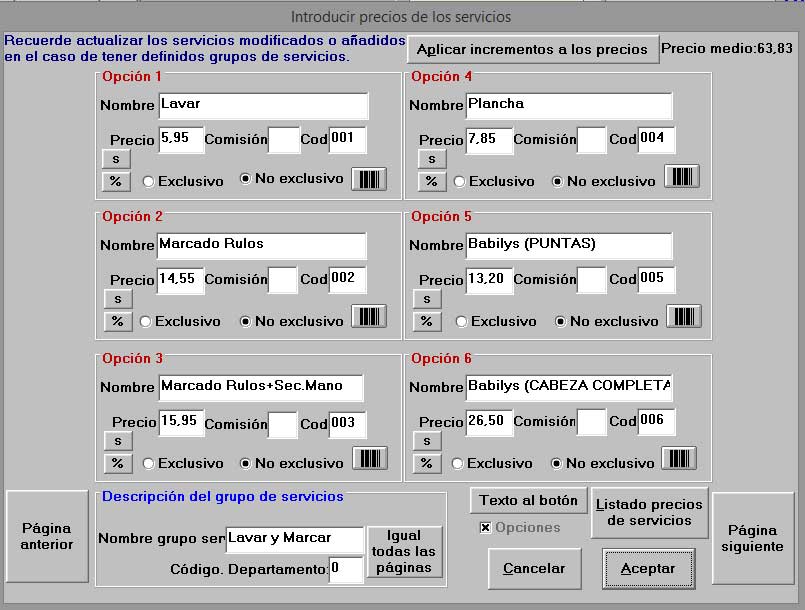Edit Nombre field with Babilys (CABEZA COMPLETA
Image resolution: width=805 pixels, height=610 pixels.
point(569,388)
